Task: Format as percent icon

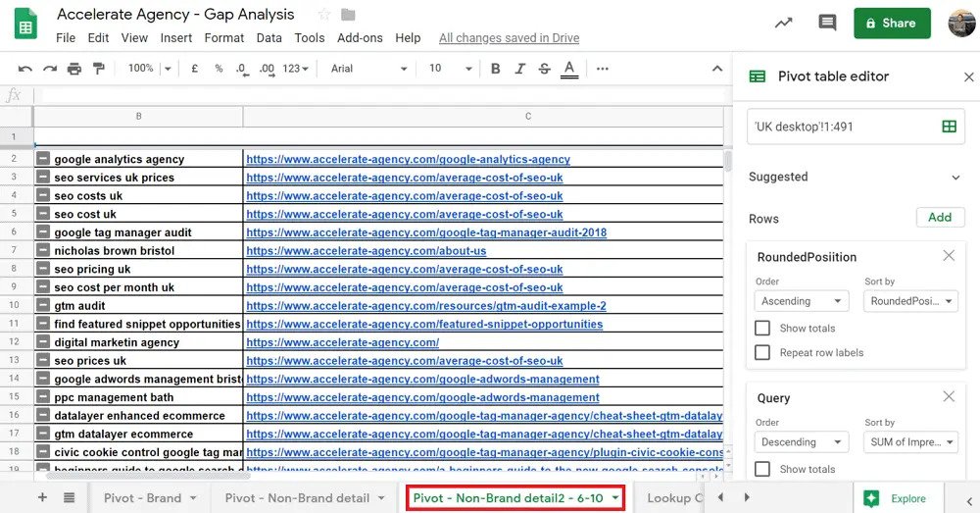Action: pyautogui.click(x=219, y=69)
